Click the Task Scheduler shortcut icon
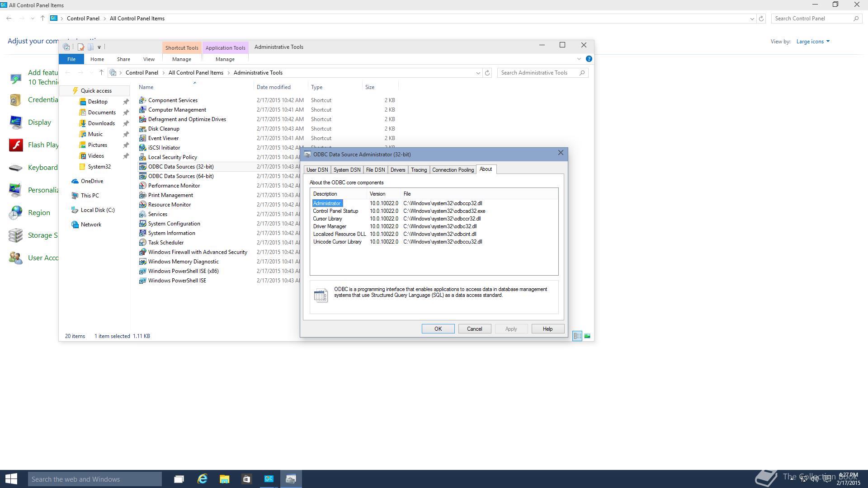 (142, 243)
